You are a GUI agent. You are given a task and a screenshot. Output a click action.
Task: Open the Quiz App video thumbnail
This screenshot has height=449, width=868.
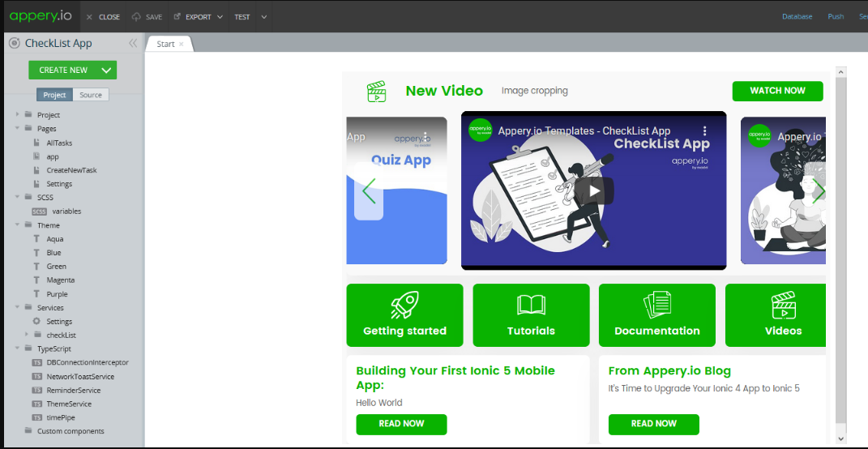pyautogui.click(x=396, y=190)
